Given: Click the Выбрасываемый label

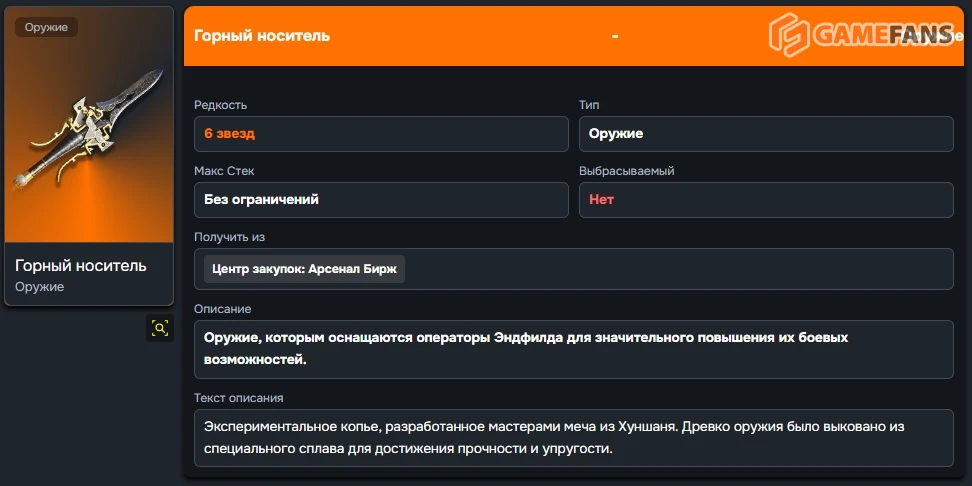Looking at the screenshot, I should pyautogui.click(x=626, y=171).
